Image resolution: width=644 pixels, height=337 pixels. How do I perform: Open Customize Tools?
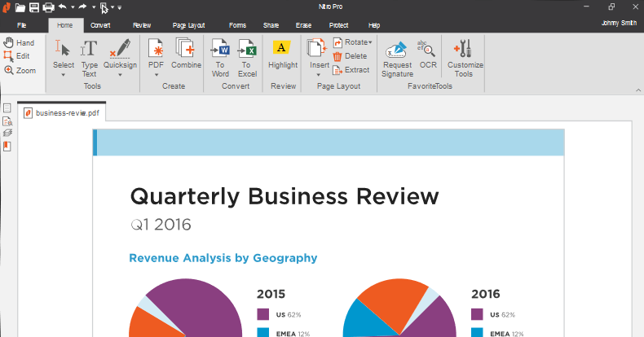click(x=465, y=59)
